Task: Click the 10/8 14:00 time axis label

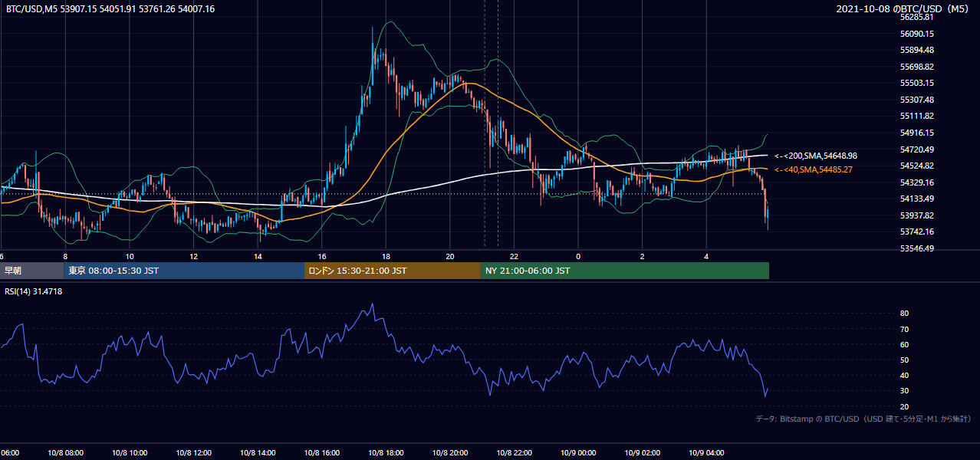Action: point(258,452)
